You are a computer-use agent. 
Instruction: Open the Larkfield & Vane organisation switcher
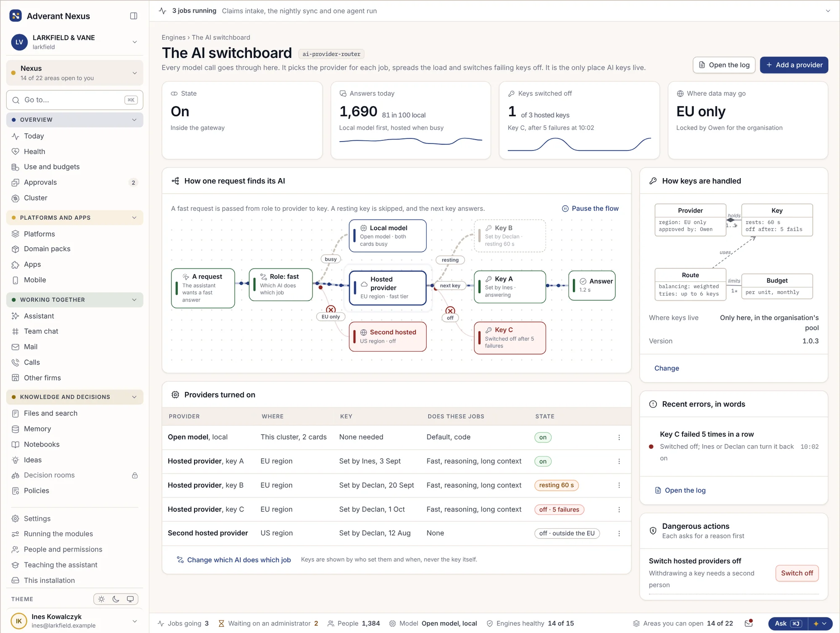tap(75, 42)
